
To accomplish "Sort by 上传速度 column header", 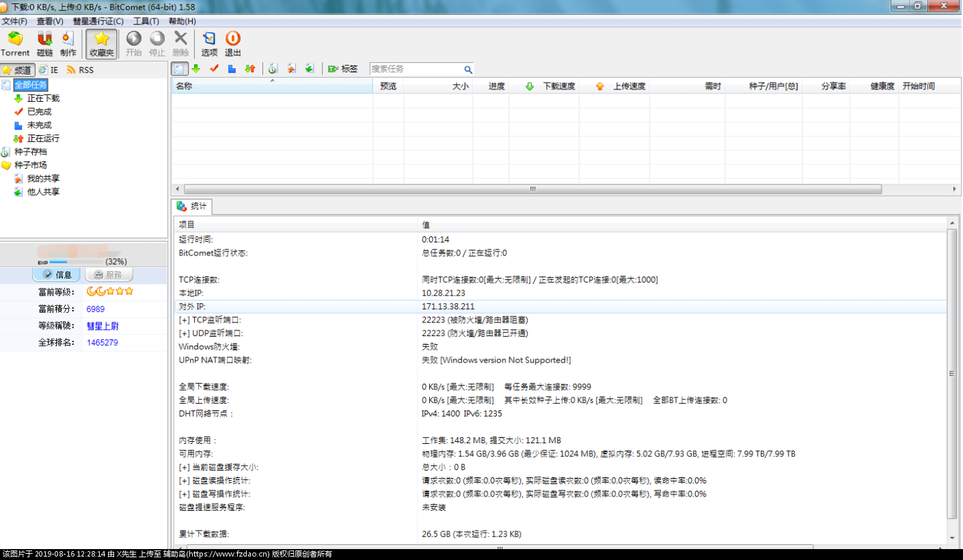I will point(614,86).
